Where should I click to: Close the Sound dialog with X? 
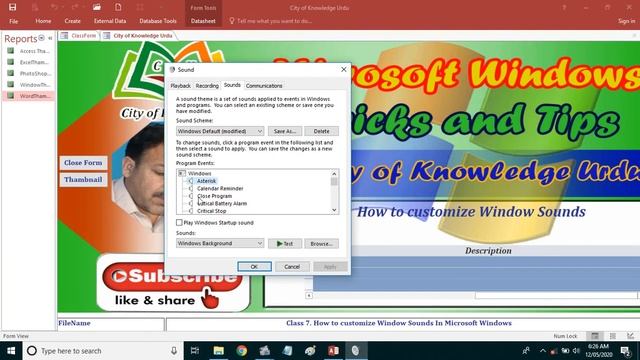click(344, 69)
